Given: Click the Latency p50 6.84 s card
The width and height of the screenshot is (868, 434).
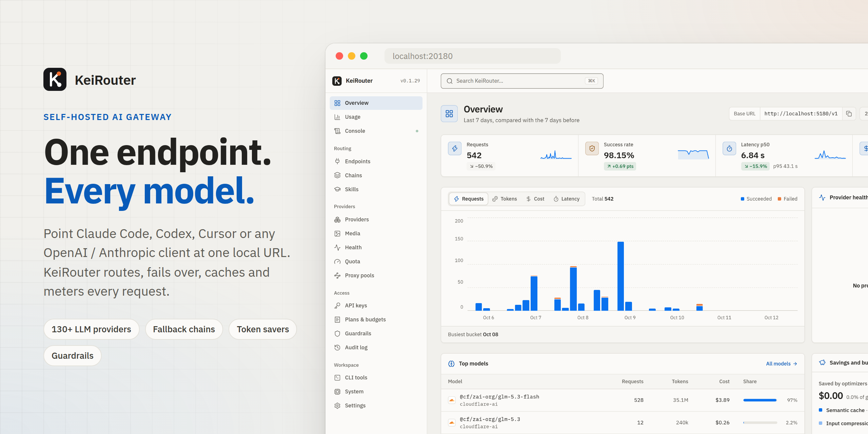Looking at the screenshot, I should pos(784,156).
